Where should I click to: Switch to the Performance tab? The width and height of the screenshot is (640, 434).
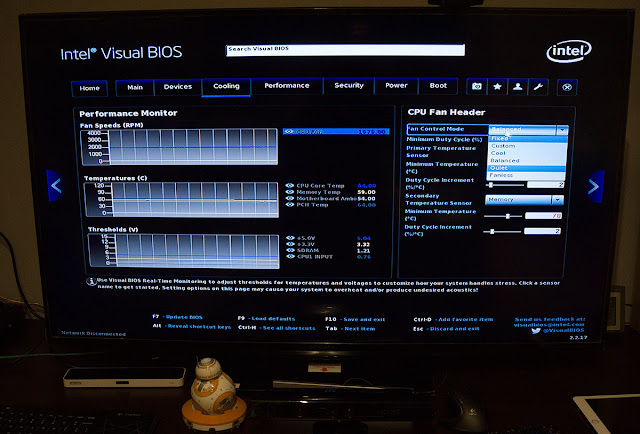point(287,86)
